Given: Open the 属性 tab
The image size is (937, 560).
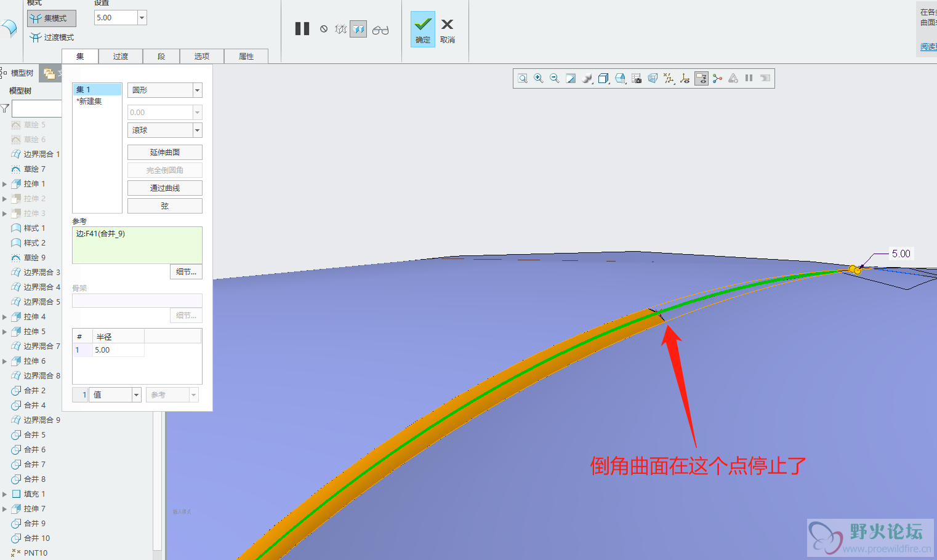Looking at the screenshot, I should (246, 56).
